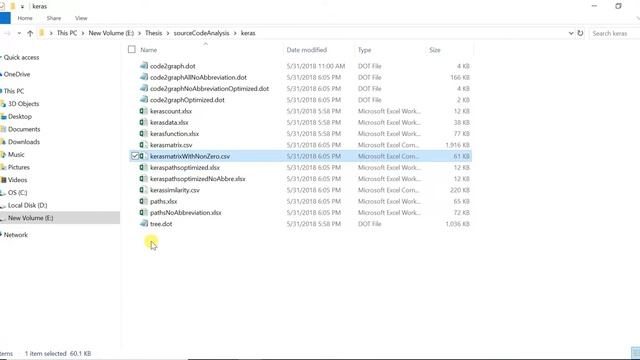Image resolution: width=640 pixels, height=360 pixels.
Task: Open the View ribbon tab
Action: click(81, 18)
